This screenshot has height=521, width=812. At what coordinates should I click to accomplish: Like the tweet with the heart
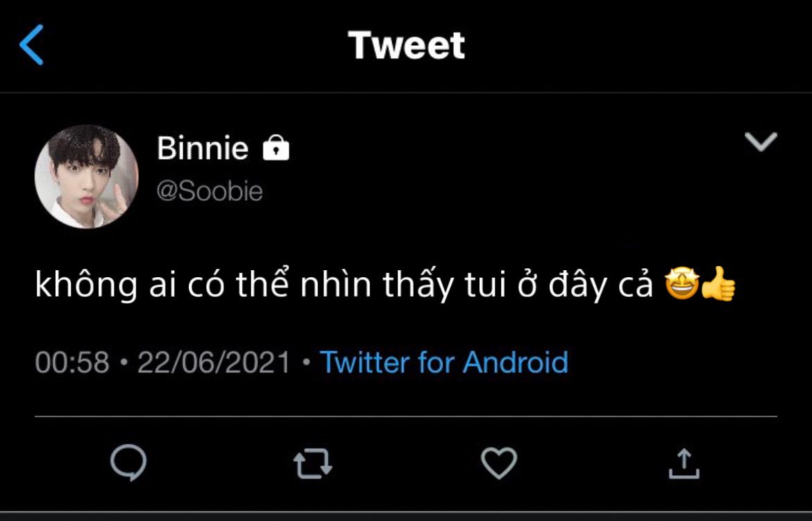[x=499, y=463]
